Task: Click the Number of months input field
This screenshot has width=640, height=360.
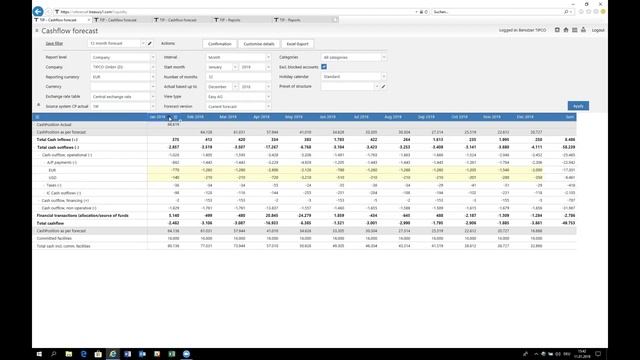Action: [x=238, y=77]
